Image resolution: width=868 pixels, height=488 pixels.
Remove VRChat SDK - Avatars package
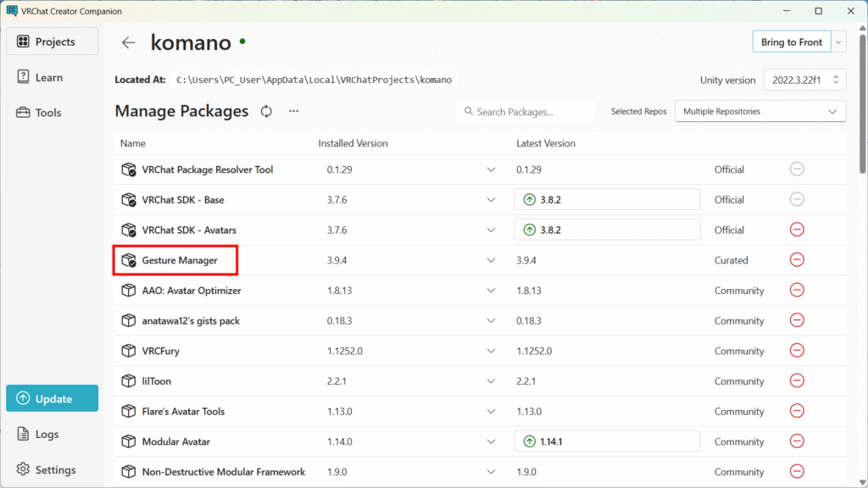coord(796,230)
